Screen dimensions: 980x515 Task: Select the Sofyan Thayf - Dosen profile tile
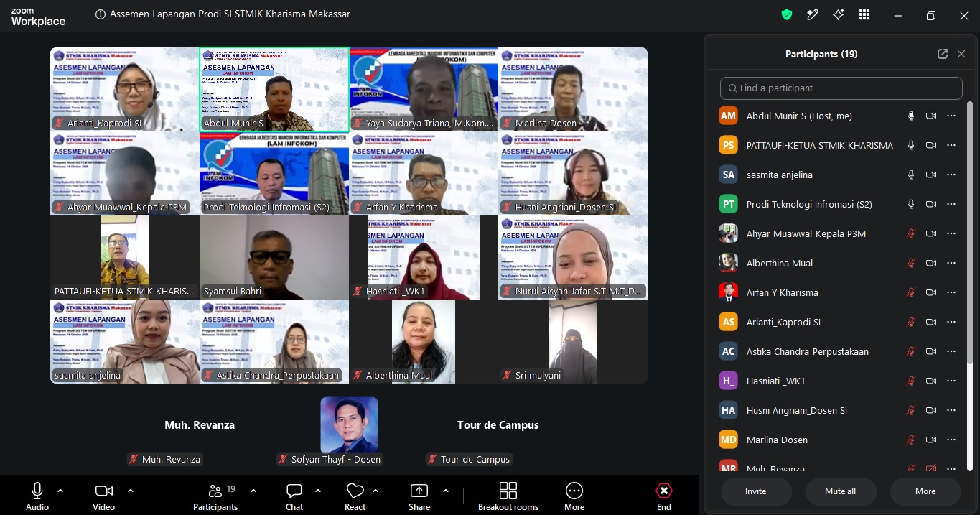pyautogui.click(x=349, y=425)
